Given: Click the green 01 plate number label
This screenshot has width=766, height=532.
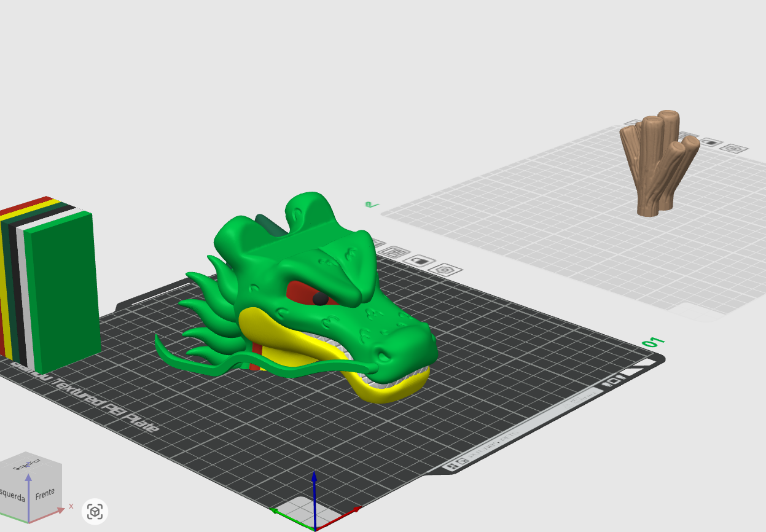Looking at the screenshot, I should tap(653, 341).
